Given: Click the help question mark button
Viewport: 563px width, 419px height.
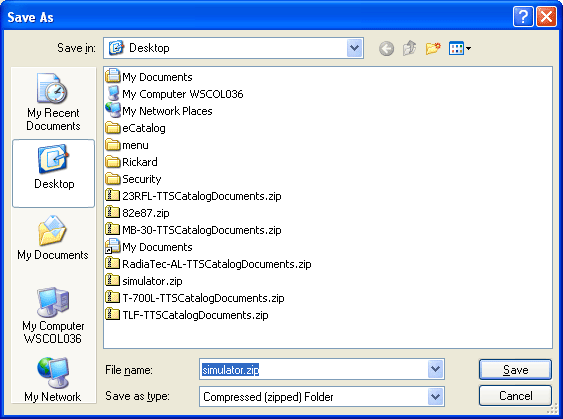Looking at the screenshot, I should (x=523, y=17).
